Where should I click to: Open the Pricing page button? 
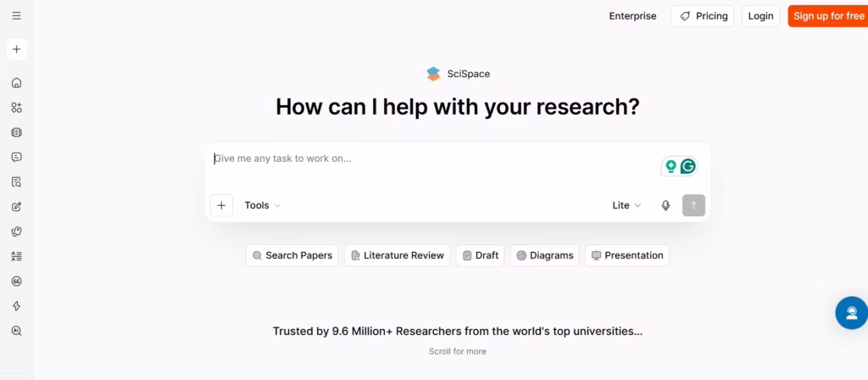coord(702,16)
